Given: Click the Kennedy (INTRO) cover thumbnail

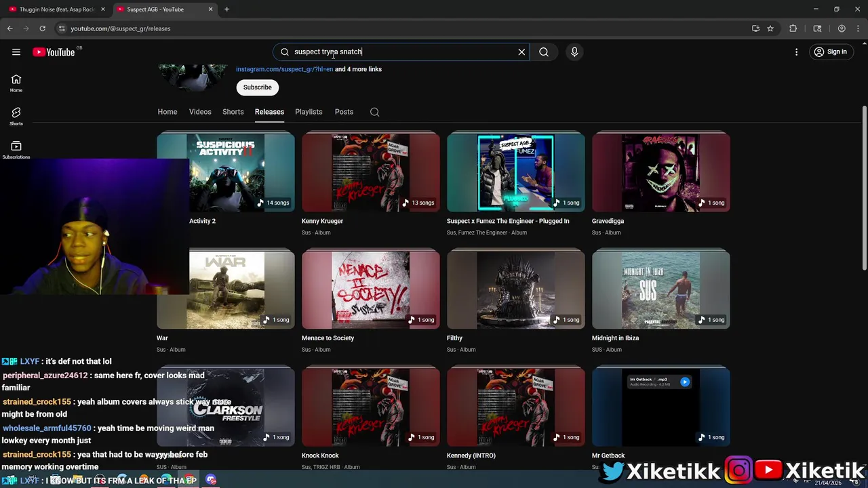Looking at the screenshot, I should click(516, 407).
